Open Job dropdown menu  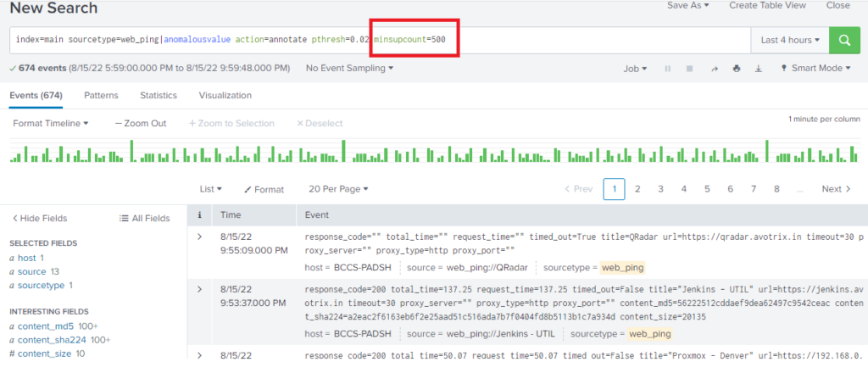636,69
